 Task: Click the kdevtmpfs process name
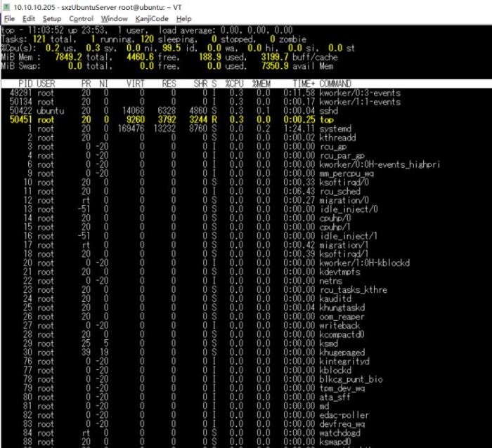[339, 272]
